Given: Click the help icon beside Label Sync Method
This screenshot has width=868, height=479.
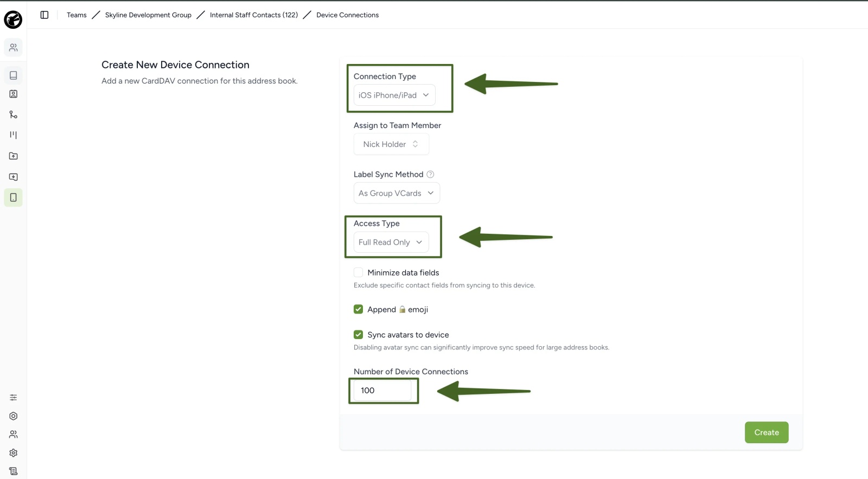Looking at the screenshot, I should (x=430, y=175).
